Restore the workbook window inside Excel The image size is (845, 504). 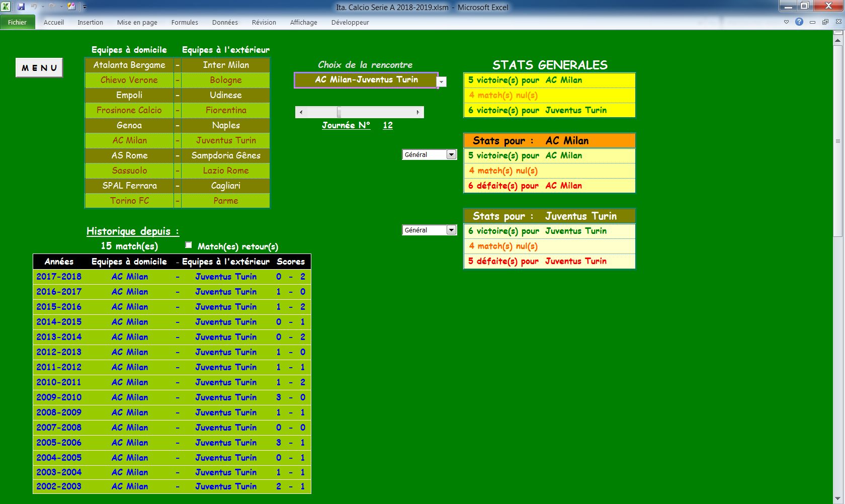coord(825,22)
